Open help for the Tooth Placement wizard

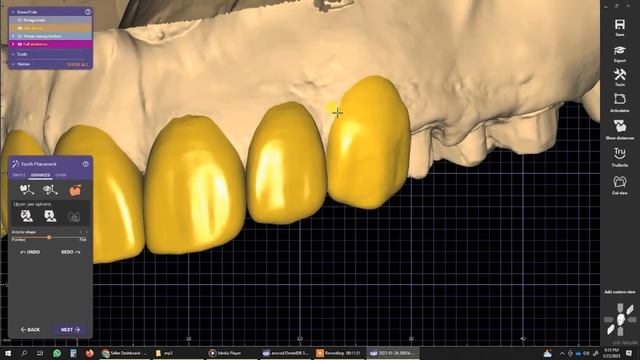86,164
